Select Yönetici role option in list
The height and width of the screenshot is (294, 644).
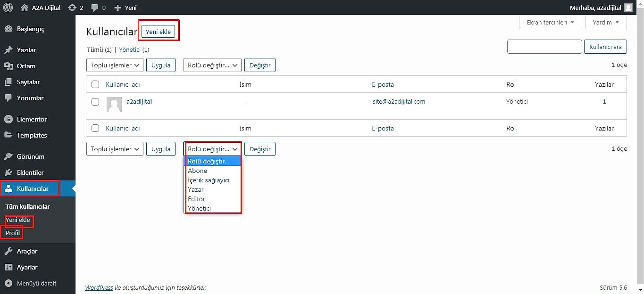pyautogui.click(x=212, y=208)
